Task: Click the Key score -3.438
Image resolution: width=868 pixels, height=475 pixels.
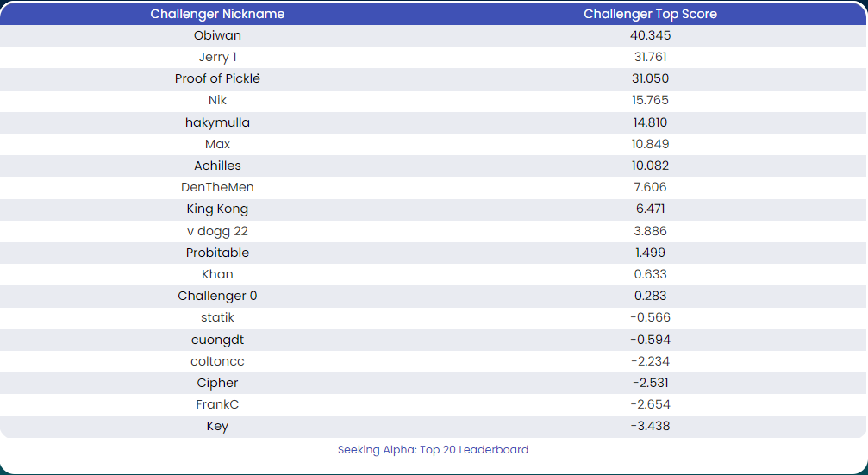Action: tap(651, 426)
